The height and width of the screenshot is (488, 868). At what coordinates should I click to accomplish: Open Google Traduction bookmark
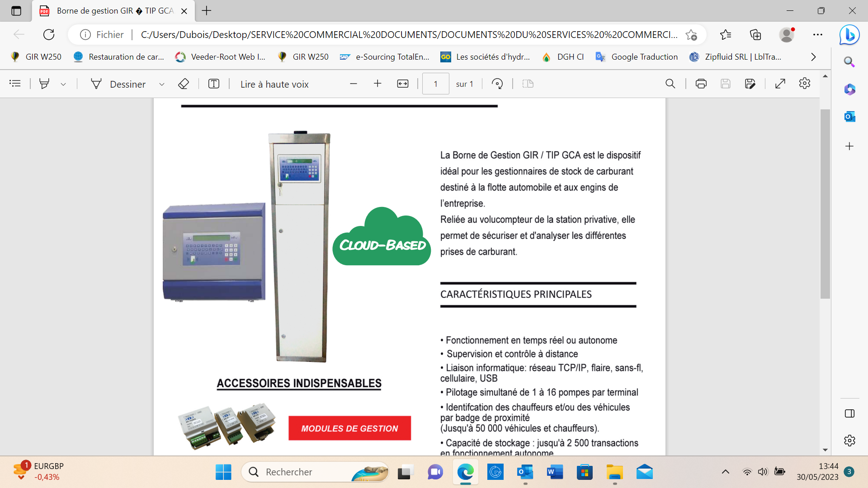coord(637,57)
